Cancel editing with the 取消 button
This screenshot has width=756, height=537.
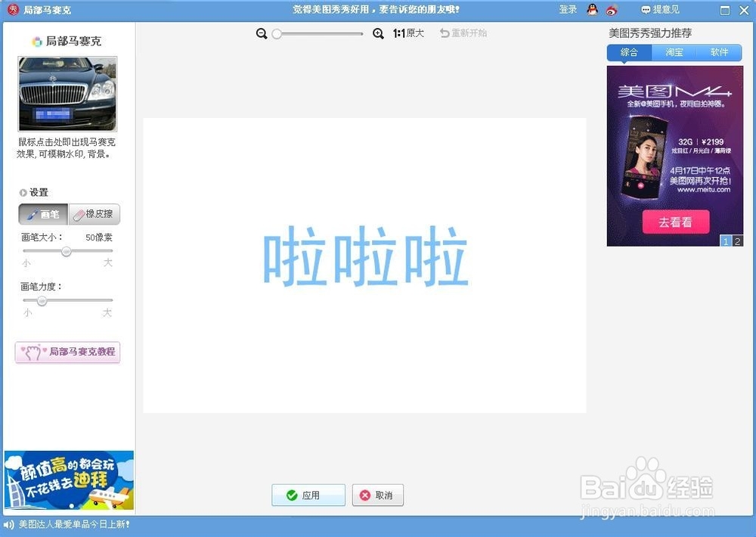(377, 495)
